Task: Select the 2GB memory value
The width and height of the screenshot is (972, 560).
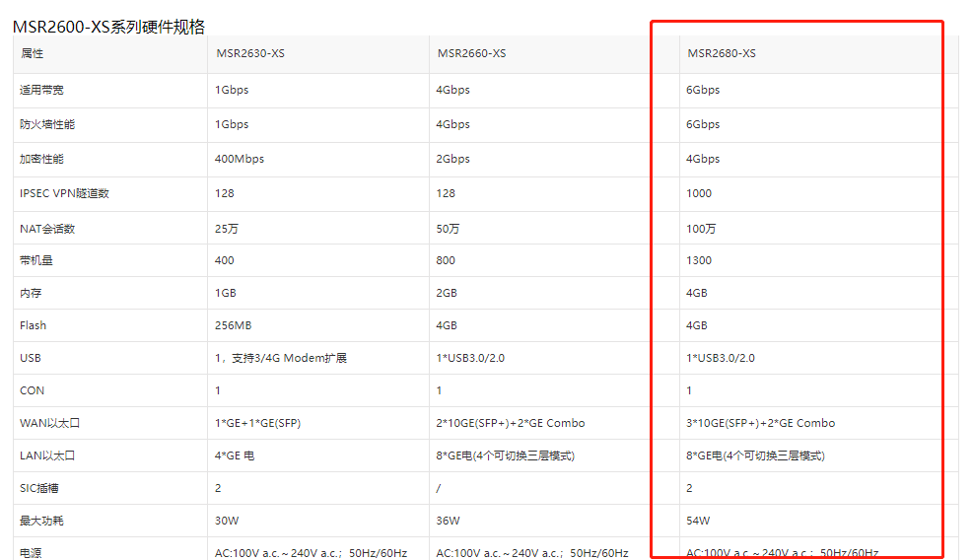Action: (447, 293)
